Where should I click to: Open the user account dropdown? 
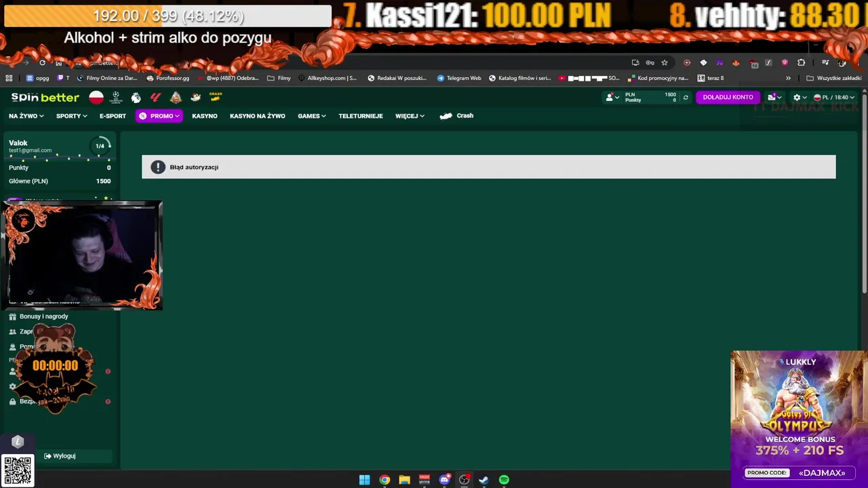[612, 98]
